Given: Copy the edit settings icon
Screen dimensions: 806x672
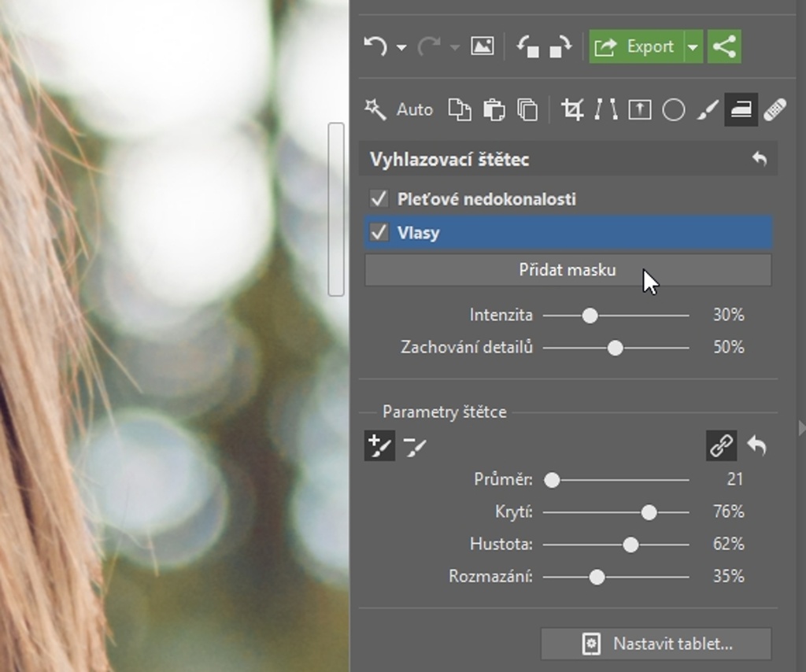Looking at the screenshot, I should click(460, 110).
